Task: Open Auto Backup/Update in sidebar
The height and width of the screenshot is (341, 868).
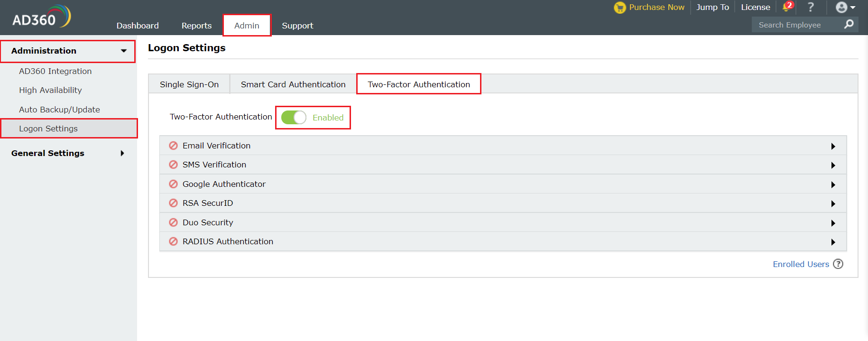Action: [59, 110]
